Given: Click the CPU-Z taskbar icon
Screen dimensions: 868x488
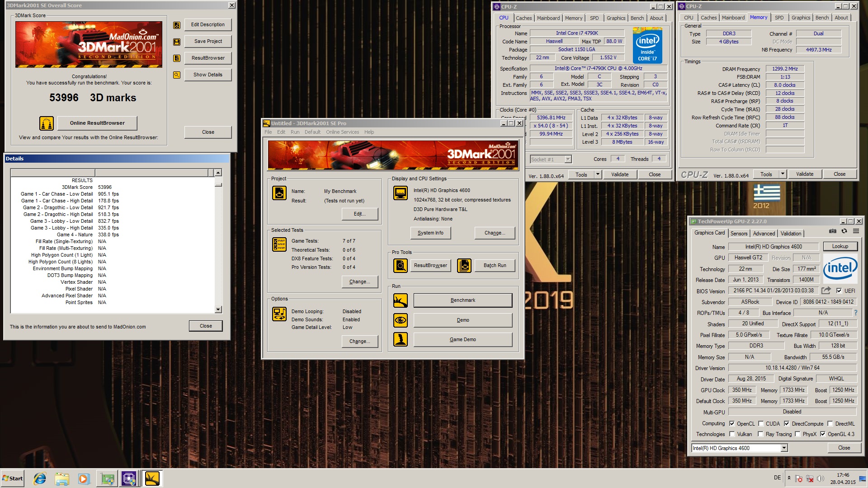Looking at the screenshot, I should click(x=128, y=479).
